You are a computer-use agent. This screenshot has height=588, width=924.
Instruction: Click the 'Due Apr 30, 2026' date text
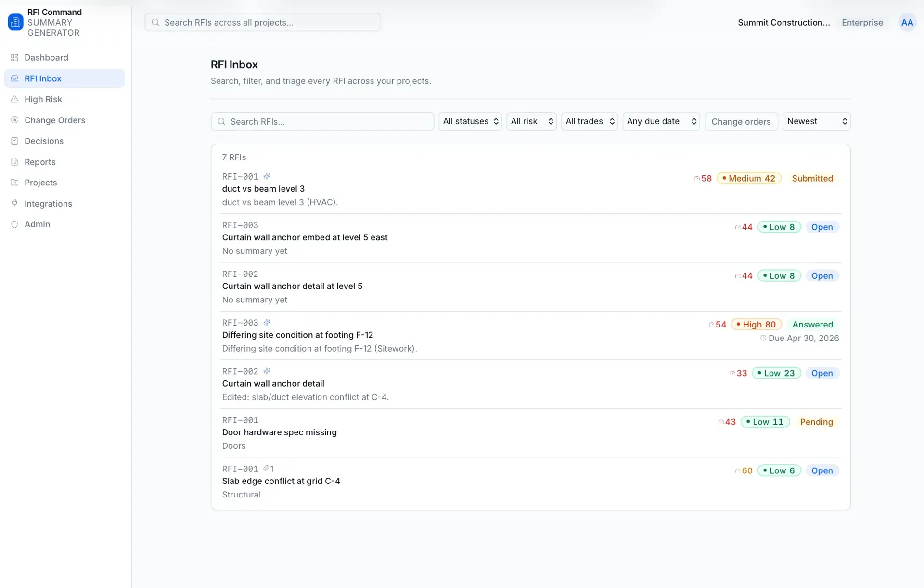tap(804, 338)
